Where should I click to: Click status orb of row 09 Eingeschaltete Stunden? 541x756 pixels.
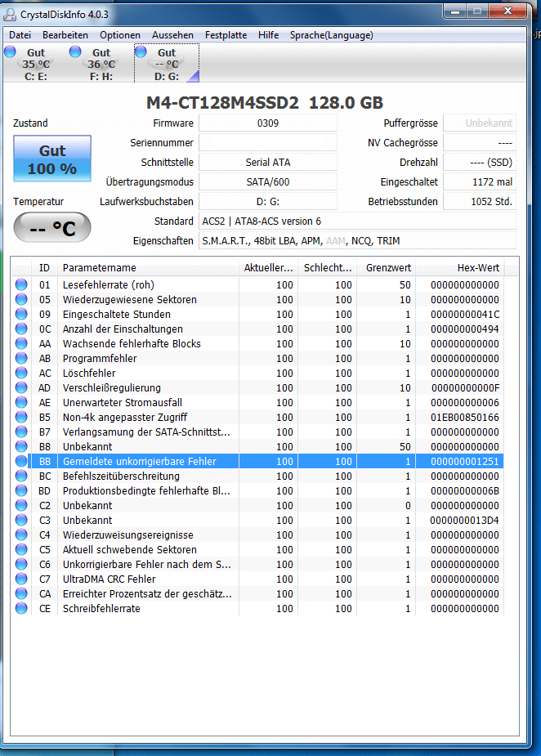pos(21,314)
